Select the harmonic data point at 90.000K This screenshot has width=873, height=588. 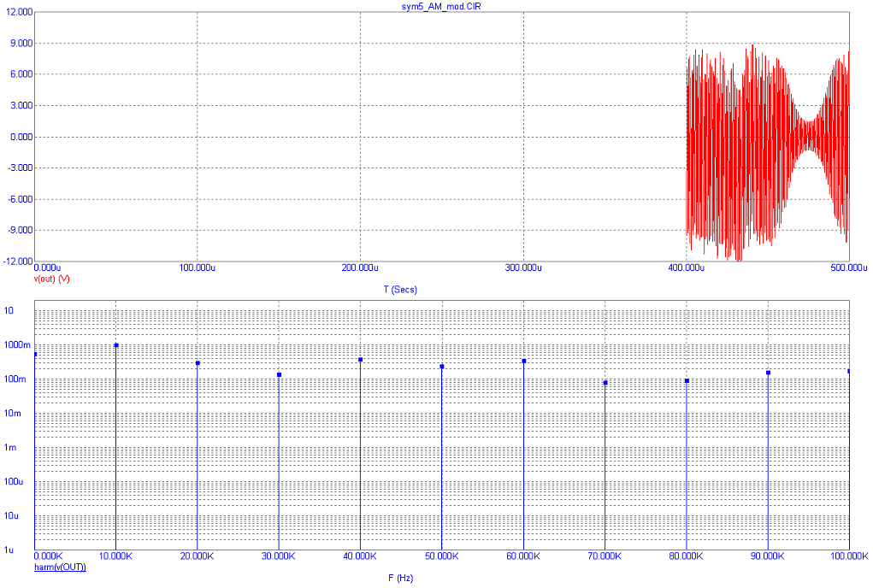click(769, 373)
